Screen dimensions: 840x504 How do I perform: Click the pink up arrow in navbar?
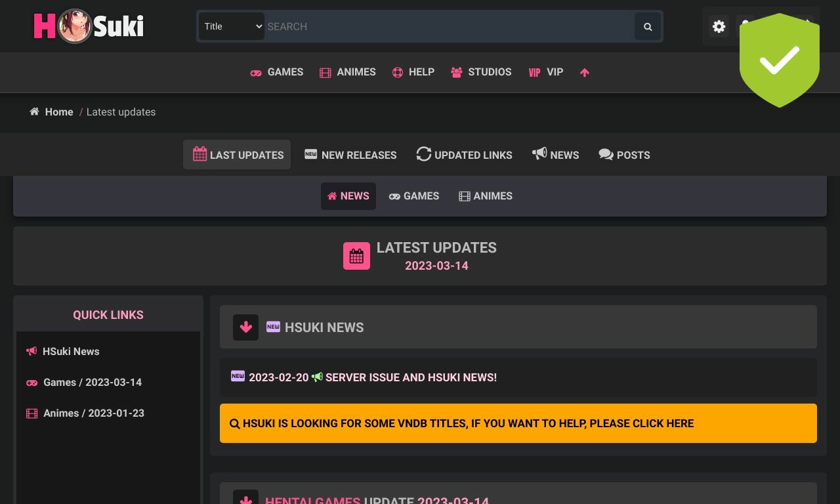pyautogui.click(x=584, y=72)
